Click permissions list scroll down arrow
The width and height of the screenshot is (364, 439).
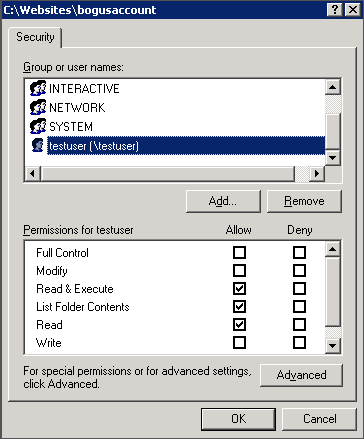coord(332,345)
